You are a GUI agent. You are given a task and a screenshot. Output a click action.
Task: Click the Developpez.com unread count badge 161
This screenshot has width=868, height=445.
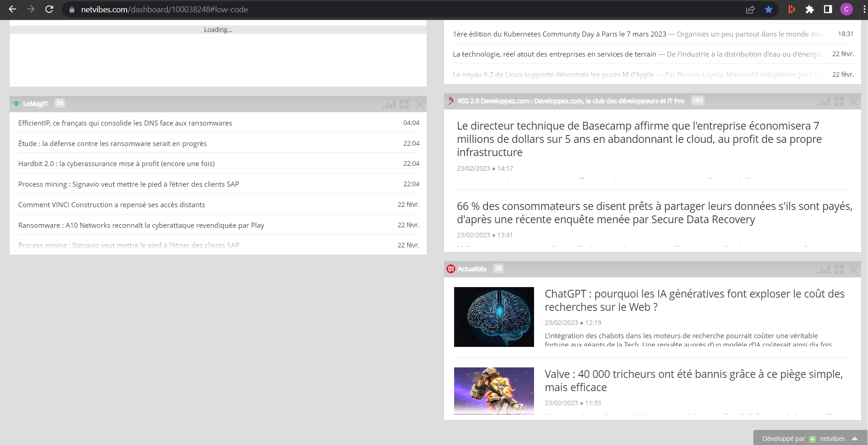point(698,100)
